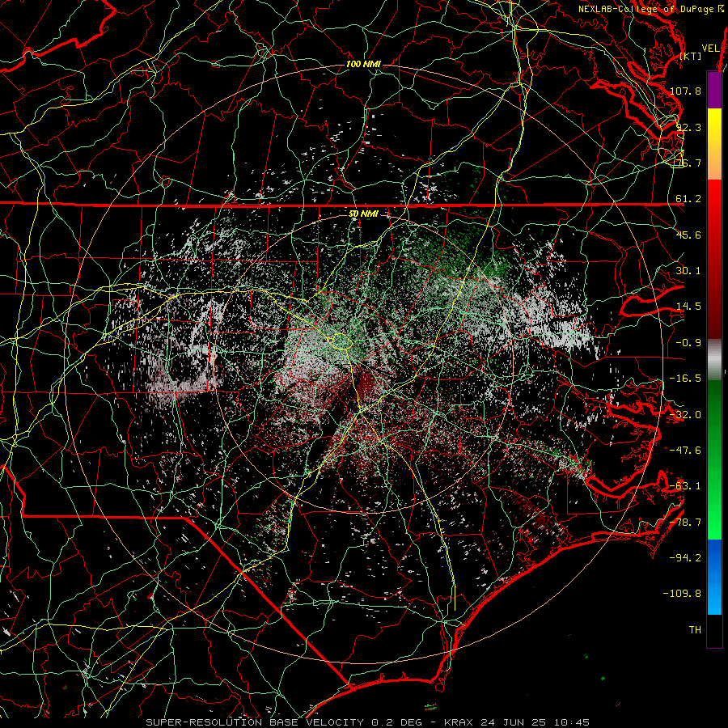Select the 107.8 value on the velocity scale
The image size is (728, 728).
685,91
